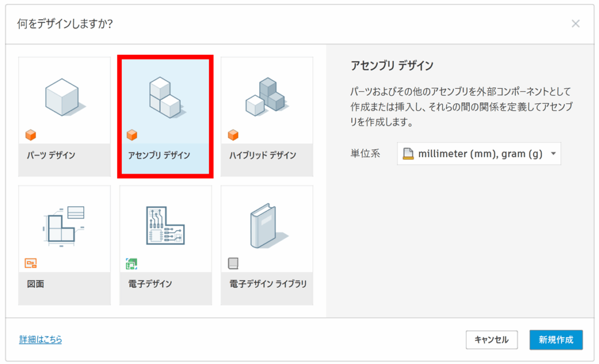
Task: Click the stacked cubes アセンブリ デザイン icon
Action: point(165,96)
